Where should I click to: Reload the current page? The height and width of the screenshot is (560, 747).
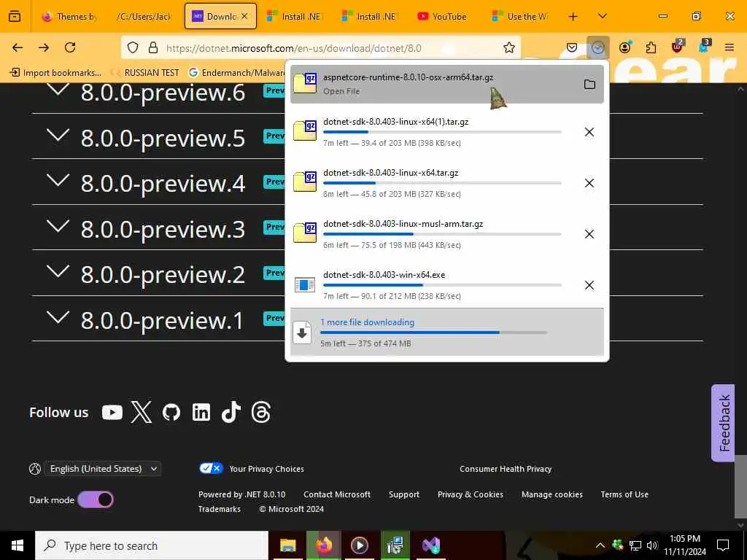[70, 47]
